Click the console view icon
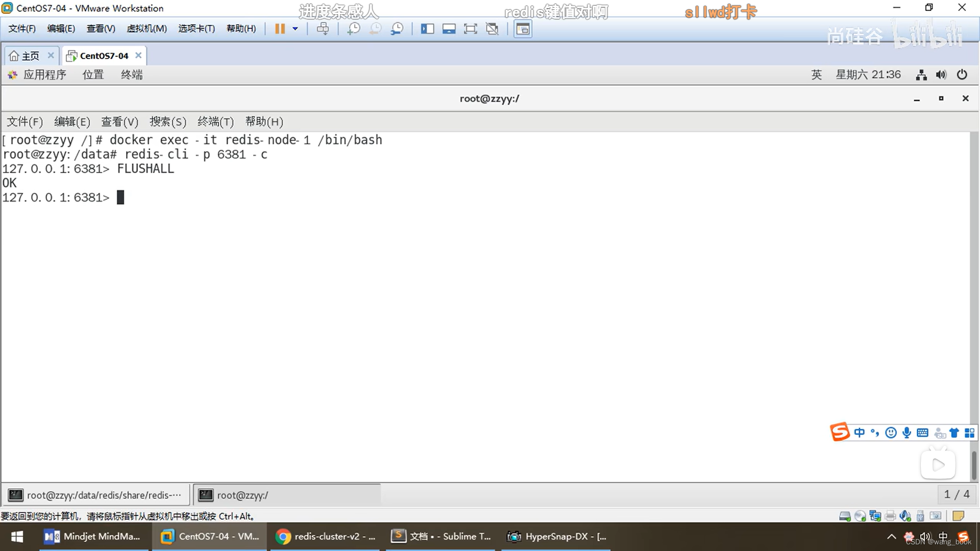980x551 pixels. [x=523, y=29]
